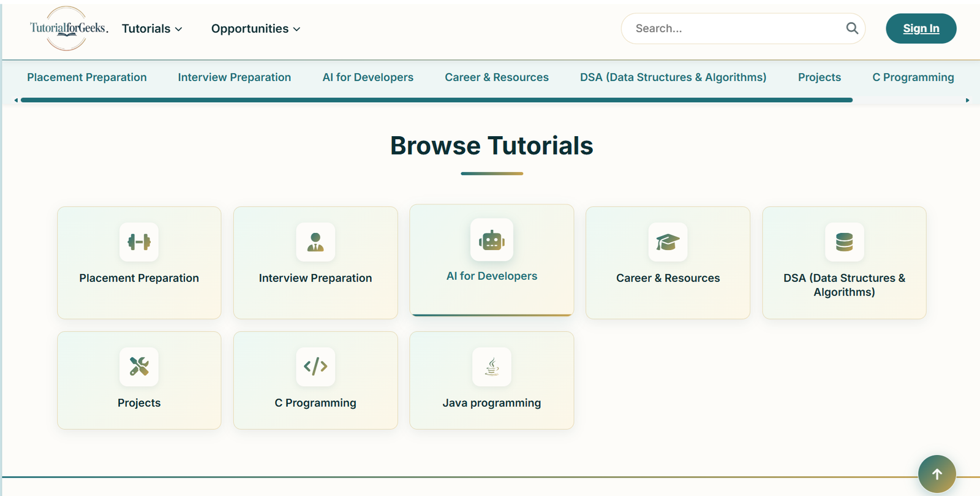The height and width of the screenshot is (496, 980).
Task: Click the scroll-to-top arrow button
Action: pos(937,474)
